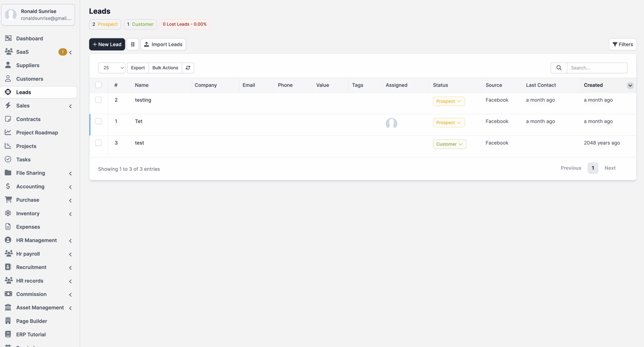Click the kanban grid view icon

(133, 44)
